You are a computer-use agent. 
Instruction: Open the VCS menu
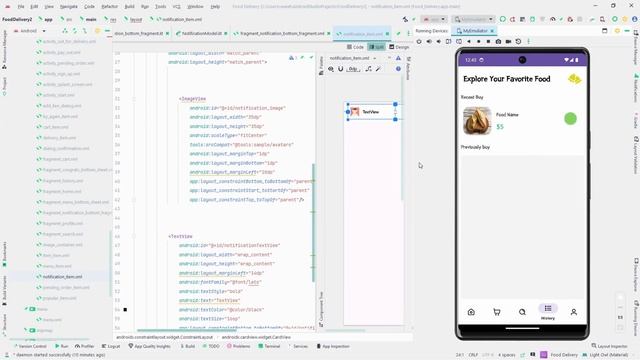pos(176,7)
